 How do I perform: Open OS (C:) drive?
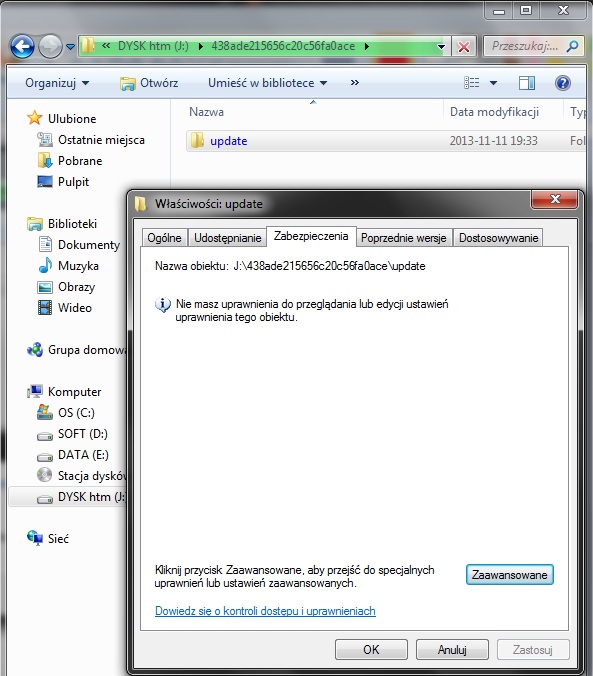[76, 413]
